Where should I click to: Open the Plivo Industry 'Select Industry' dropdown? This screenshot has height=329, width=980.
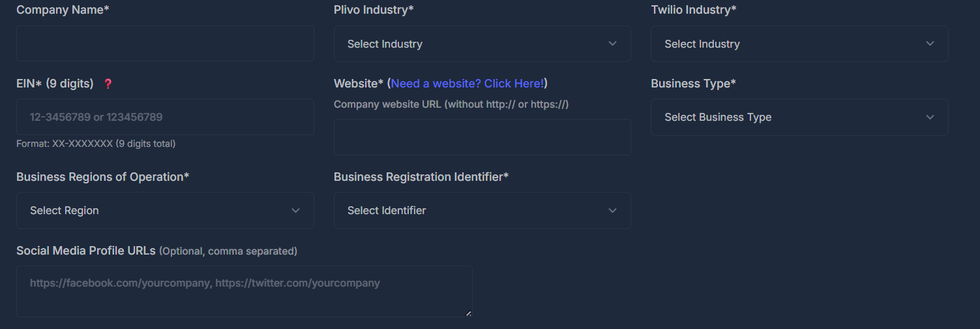click(482, 44)
